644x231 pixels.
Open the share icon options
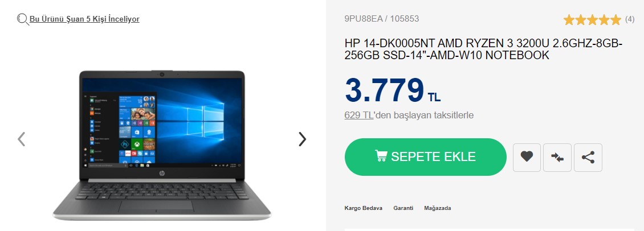588,157
